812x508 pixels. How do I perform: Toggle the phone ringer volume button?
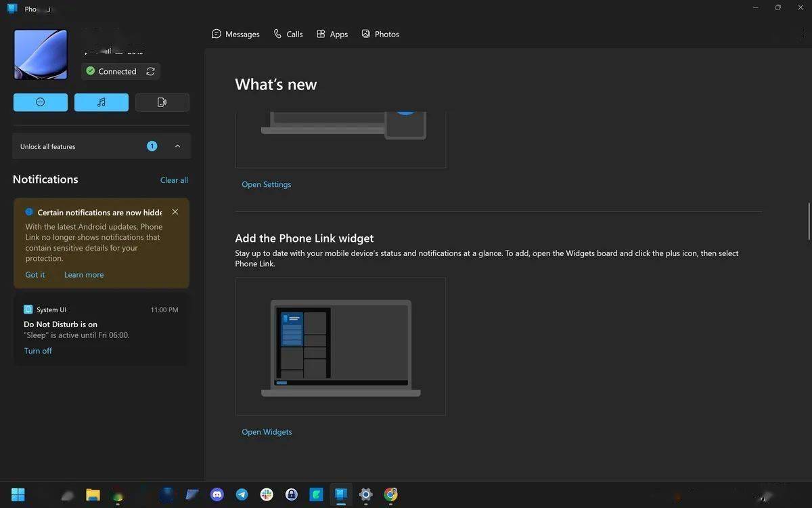(x=162, y=102)
